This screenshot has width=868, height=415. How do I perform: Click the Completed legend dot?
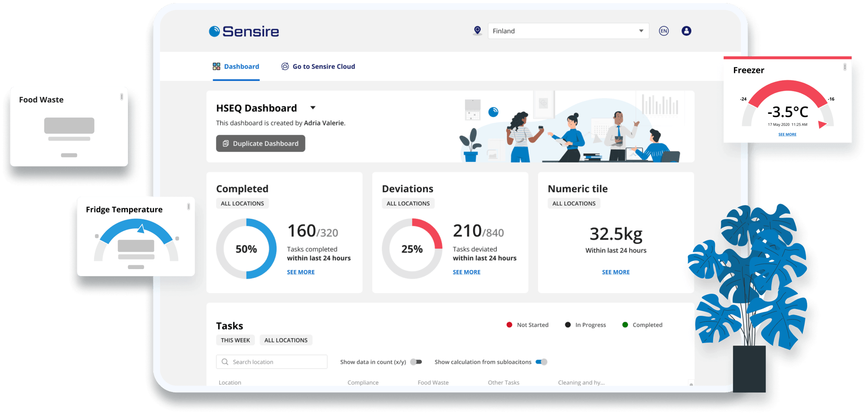625,325
